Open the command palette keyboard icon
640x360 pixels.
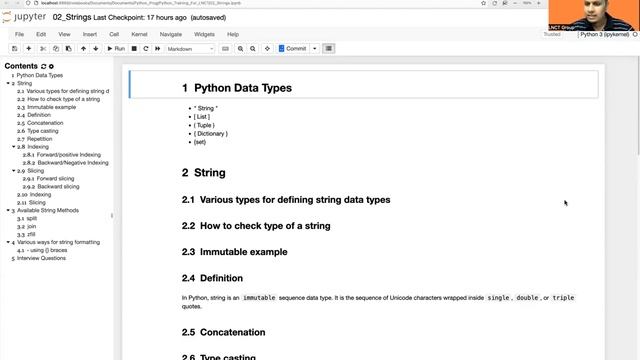pyautogui.click(x=225, y=49)
